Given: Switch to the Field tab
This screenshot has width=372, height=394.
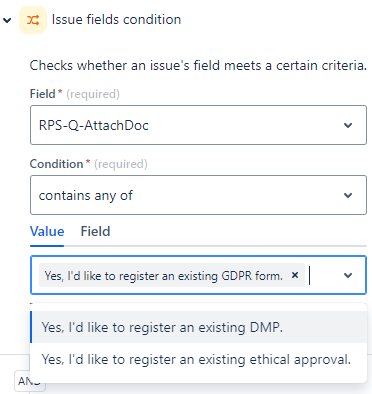Looking at the screenshot, I should (95, 231).
